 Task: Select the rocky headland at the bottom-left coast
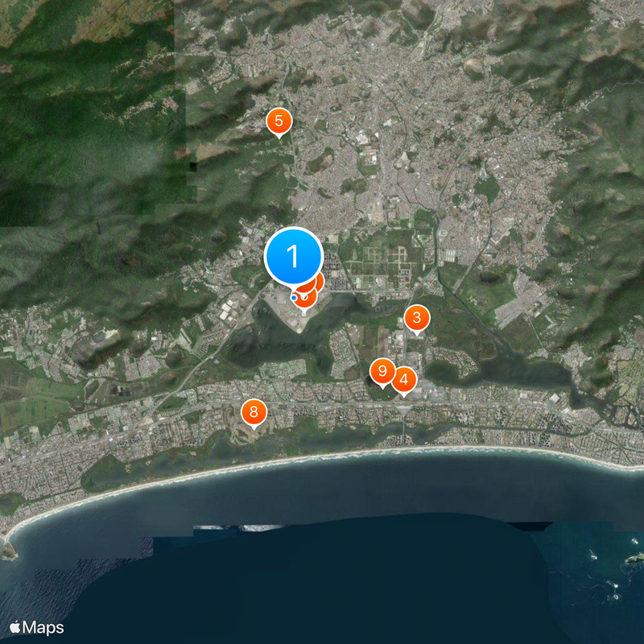tap(8, 549)
